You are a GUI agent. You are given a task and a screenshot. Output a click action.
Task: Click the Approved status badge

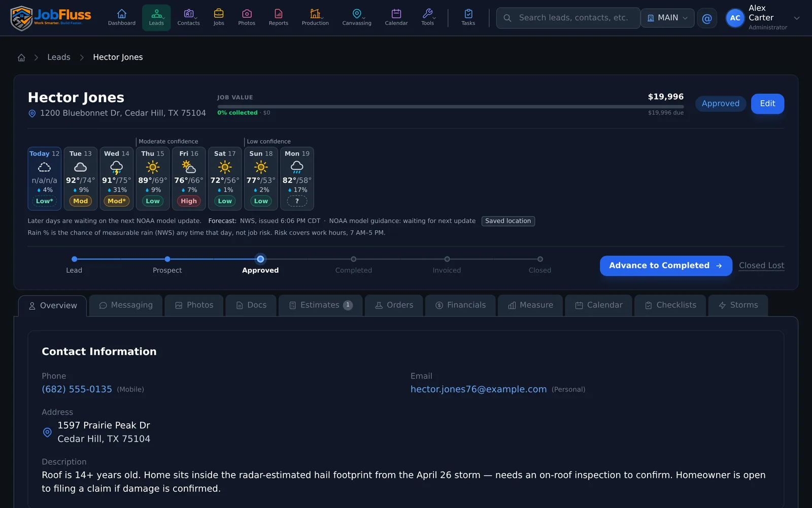[x=720, y=104]
